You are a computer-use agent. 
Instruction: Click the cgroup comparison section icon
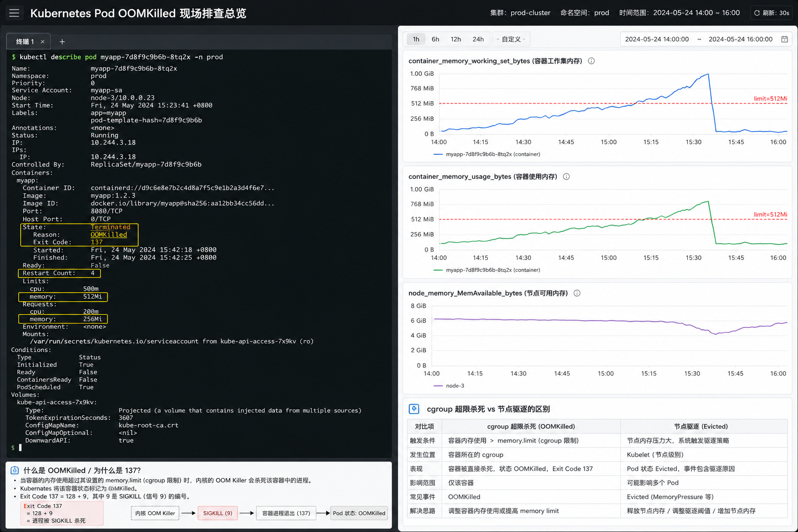point(414,409)
